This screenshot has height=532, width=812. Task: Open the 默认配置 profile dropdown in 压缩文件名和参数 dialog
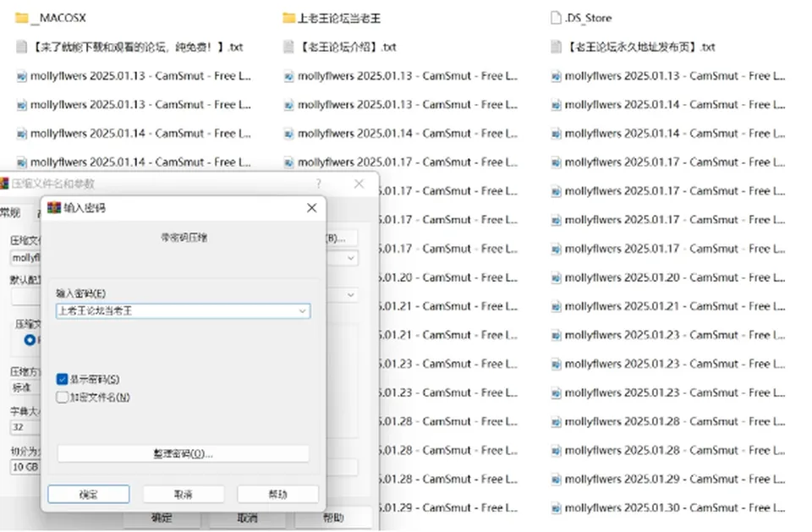click(351, 294)
